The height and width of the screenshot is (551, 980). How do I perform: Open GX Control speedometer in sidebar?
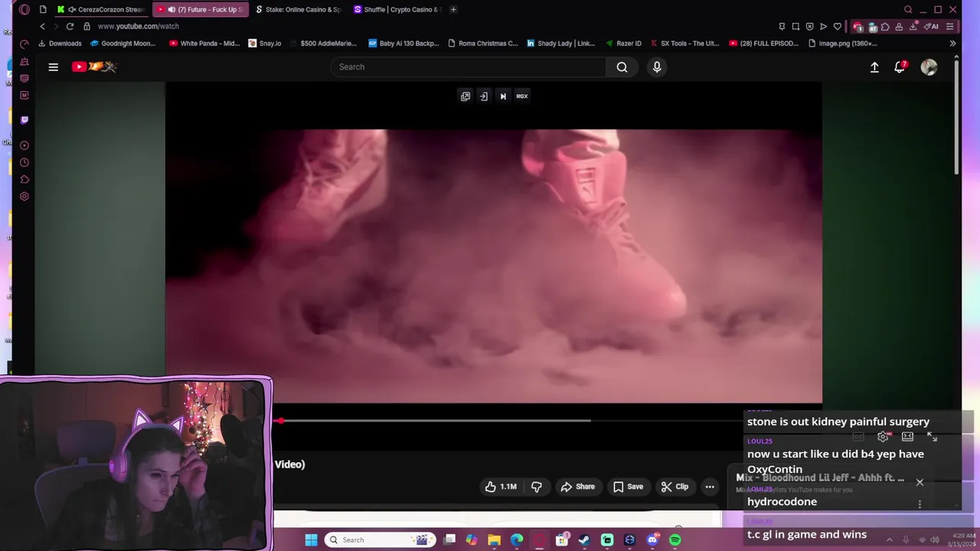(x=24, y=44)
